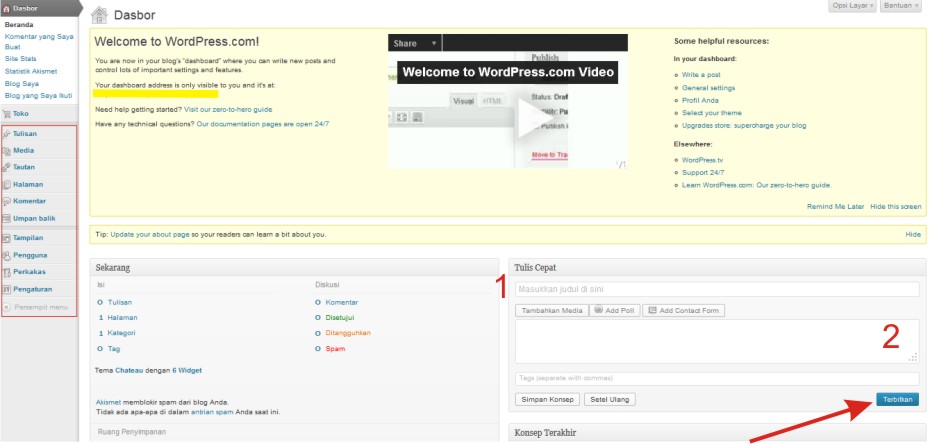Click the Tambahkan Media button
The width and height of the screenshot is (930, 444).
click(x=552, y=311)
